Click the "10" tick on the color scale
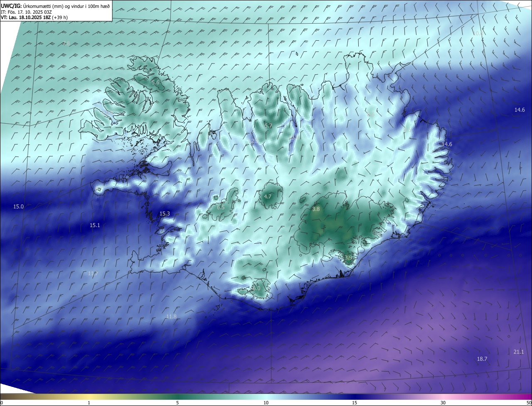This screenshot has height=406, width=532. (266, 403)
